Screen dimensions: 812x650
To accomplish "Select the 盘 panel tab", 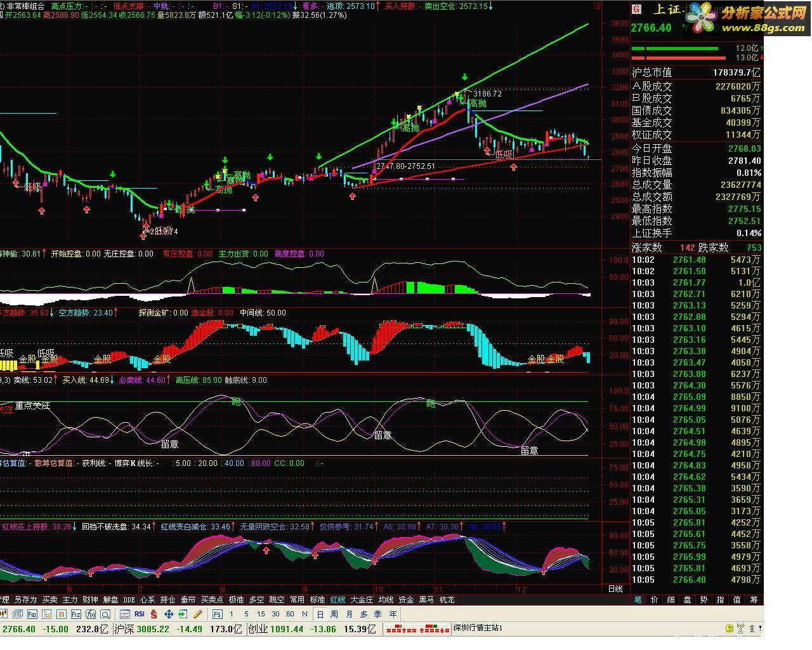I will (x=688, y=599).
